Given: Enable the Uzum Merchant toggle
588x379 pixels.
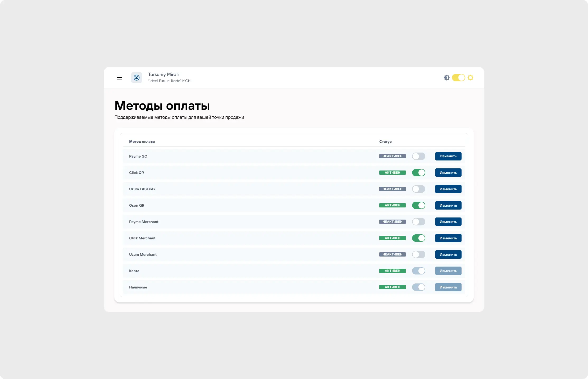Looking at the screenshot, I should tap(419, 254).
